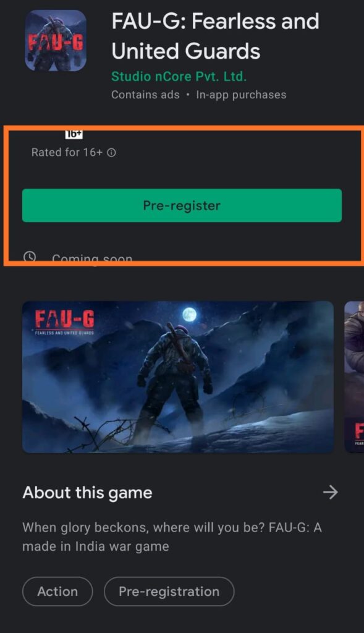Tap the clock icon next to Coming soon
364x633 pixels.
click(30, 257)
